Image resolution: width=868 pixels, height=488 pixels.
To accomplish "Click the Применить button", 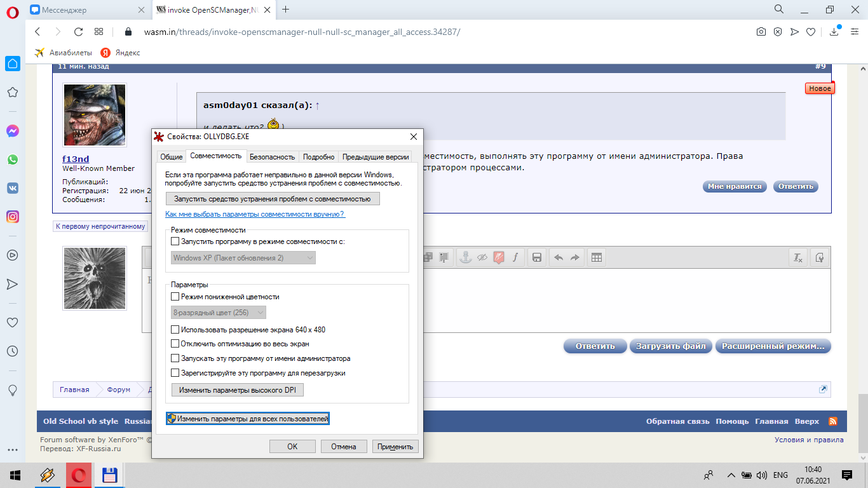I will tap(395, 447).
